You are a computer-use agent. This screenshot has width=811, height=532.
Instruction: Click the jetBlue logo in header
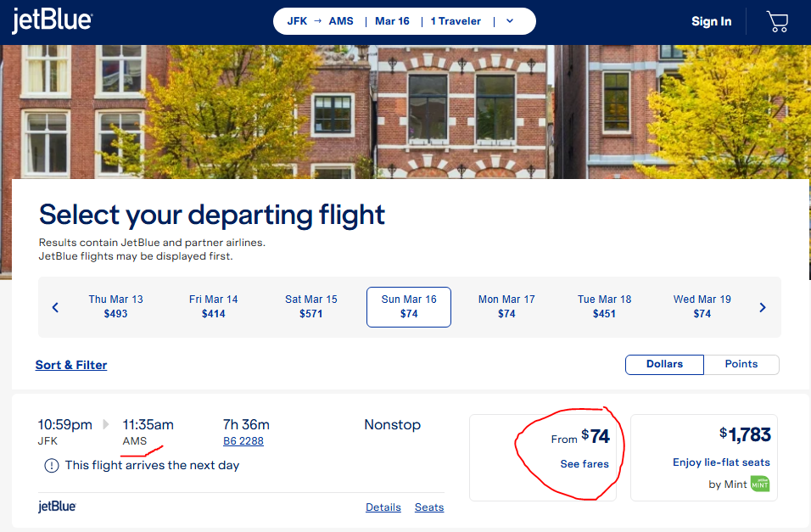(x=52, y=20)
